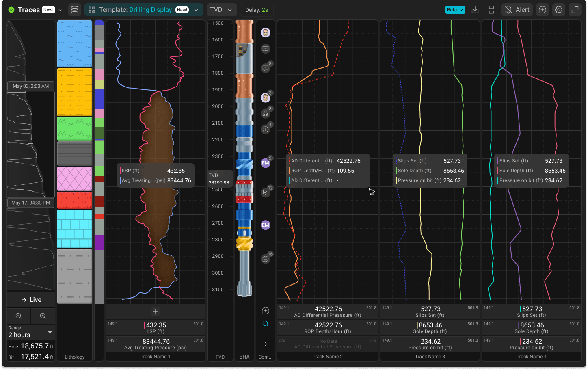The image size is (588, 370).
Task: Click the Delay: 2s indicator
Action: (257, 10)
